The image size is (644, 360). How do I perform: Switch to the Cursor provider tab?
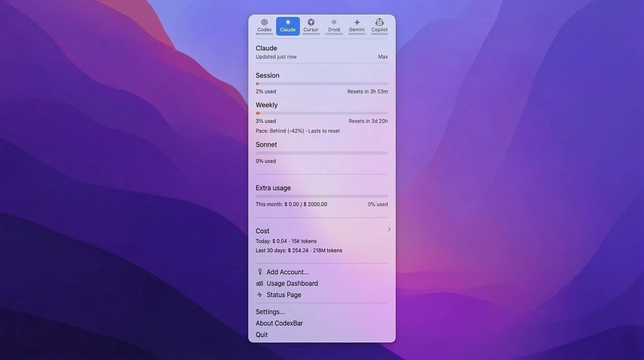click(x=311, y=26)
